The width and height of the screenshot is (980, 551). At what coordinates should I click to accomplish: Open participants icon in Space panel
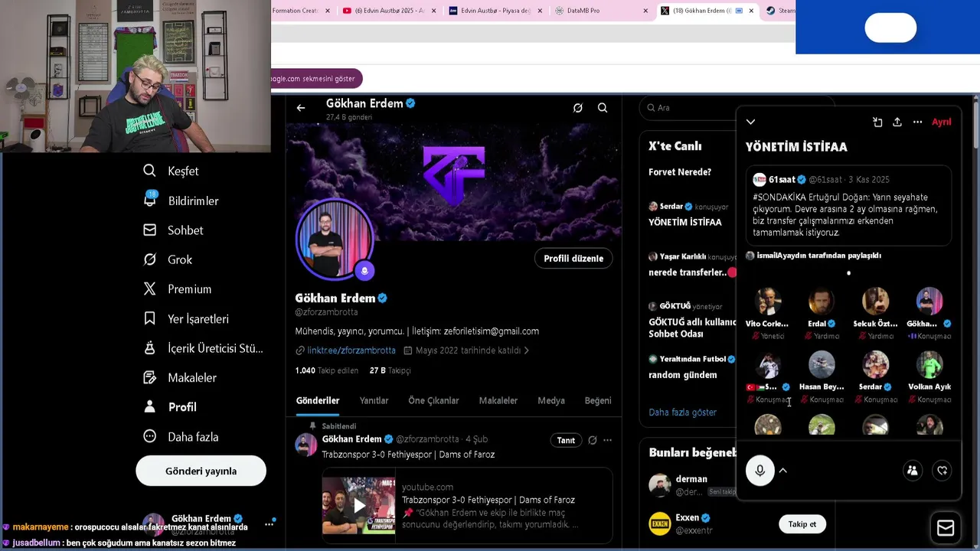point(912,471)
